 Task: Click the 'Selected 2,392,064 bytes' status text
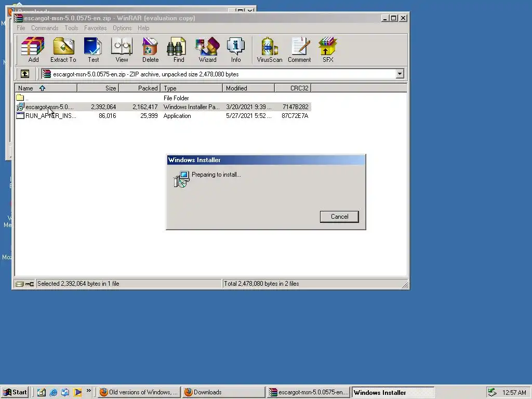coord(78,284)
